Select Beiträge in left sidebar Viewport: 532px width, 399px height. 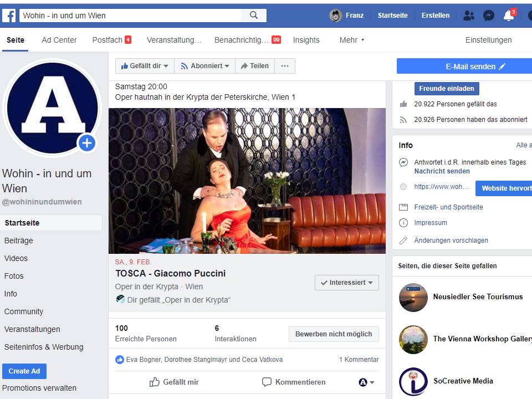[x=19, y=241]
